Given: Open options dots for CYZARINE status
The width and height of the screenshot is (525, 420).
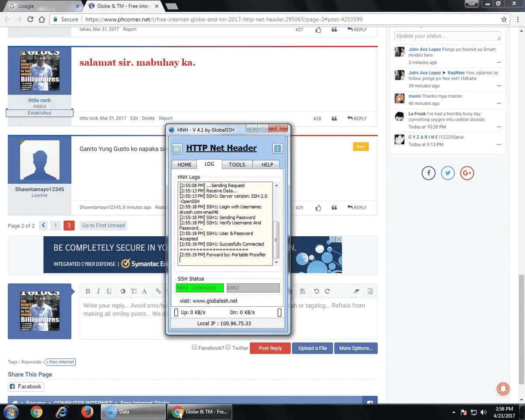Looking at the screenshot, I should coord(499,144).
